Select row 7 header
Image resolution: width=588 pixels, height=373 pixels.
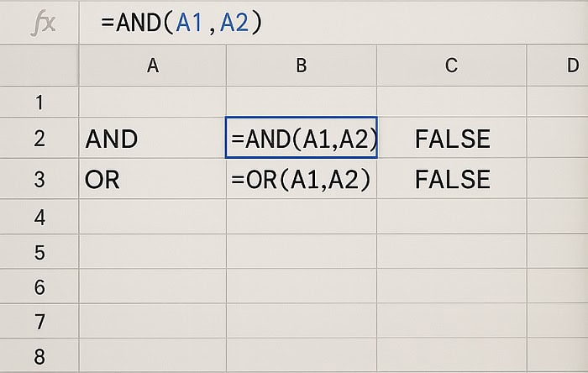pyautogui.click(x=39, y=322)
